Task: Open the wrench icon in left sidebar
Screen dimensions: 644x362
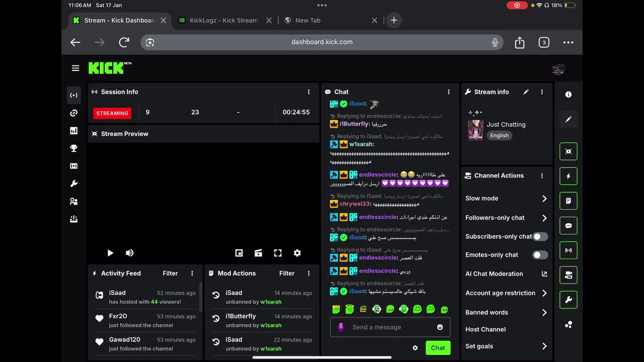Action: 74,184
